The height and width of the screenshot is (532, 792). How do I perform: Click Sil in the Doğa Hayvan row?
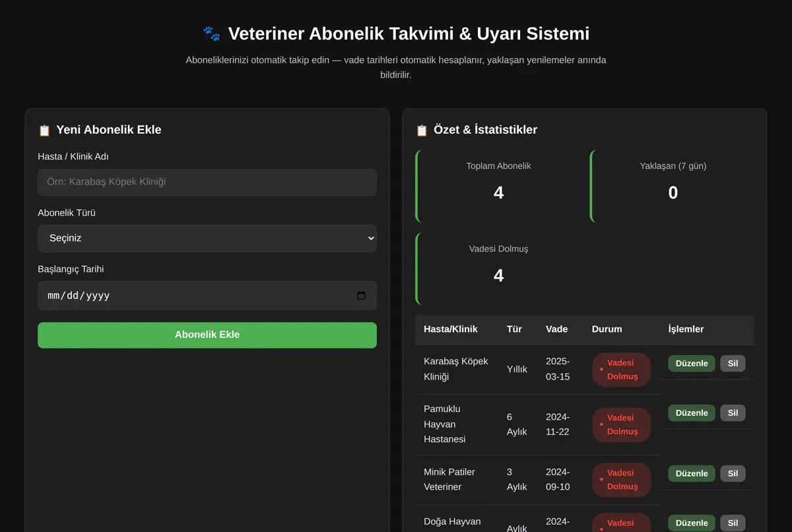733,523
